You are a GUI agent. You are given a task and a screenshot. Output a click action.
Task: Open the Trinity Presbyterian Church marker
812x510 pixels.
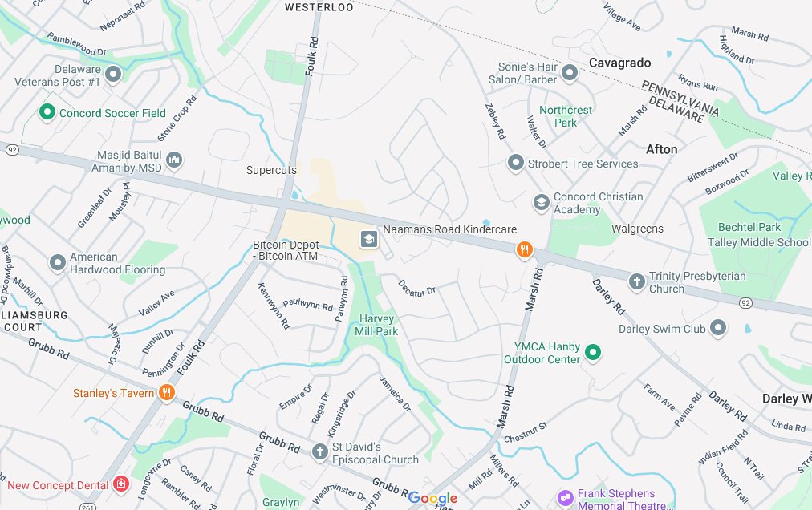[x=636, y=282]
